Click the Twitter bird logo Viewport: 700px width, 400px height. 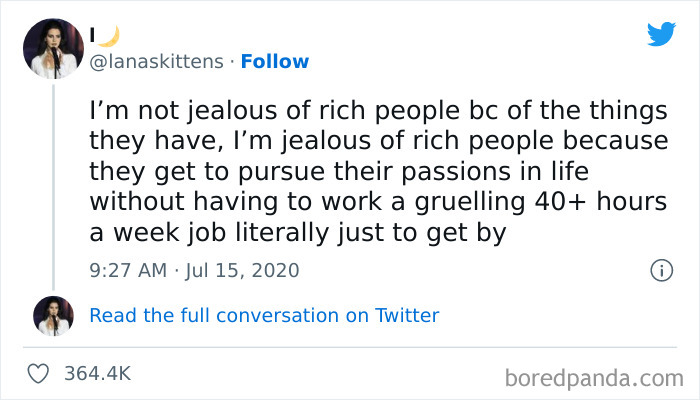(661, 34)
